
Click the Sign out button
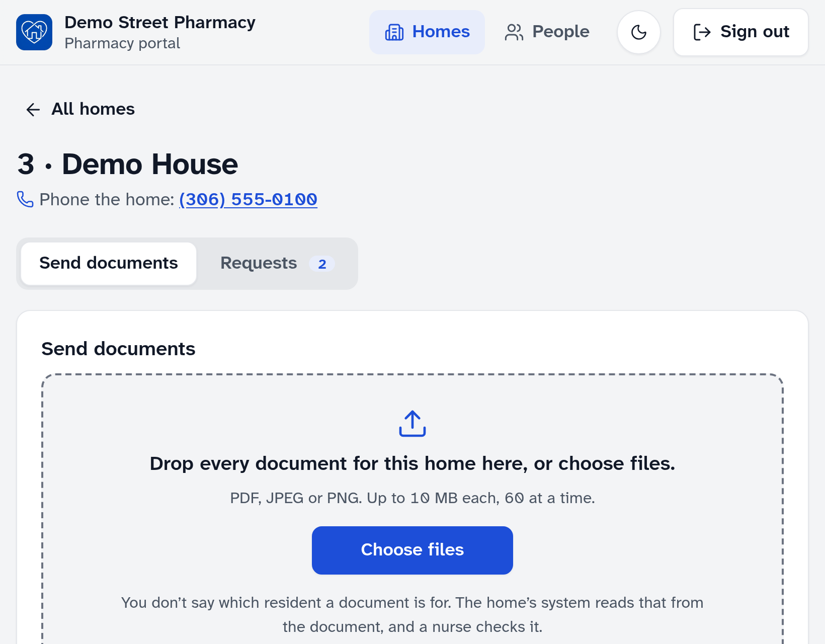[x=741, y=32]
